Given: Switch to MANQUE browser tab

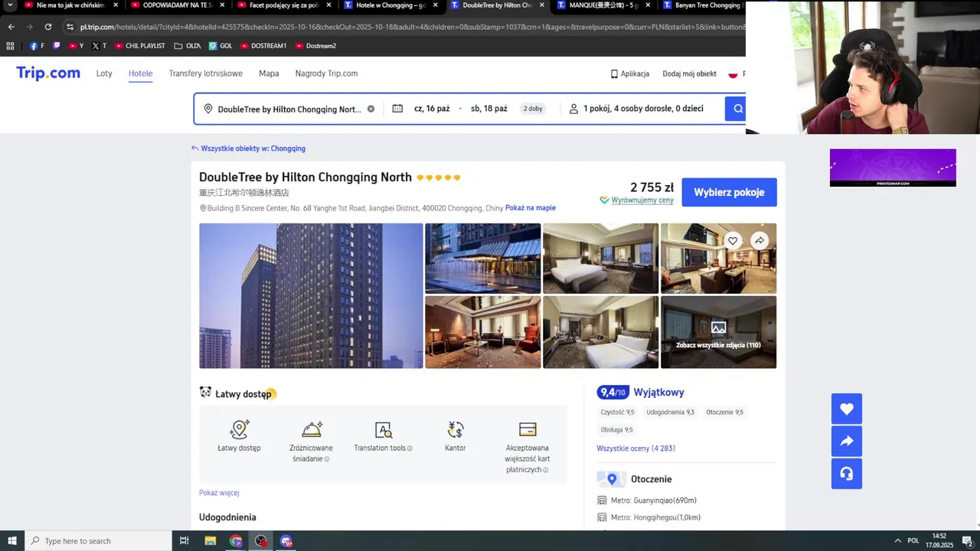Looking at the screenshot, I should [x=603, y=5].
